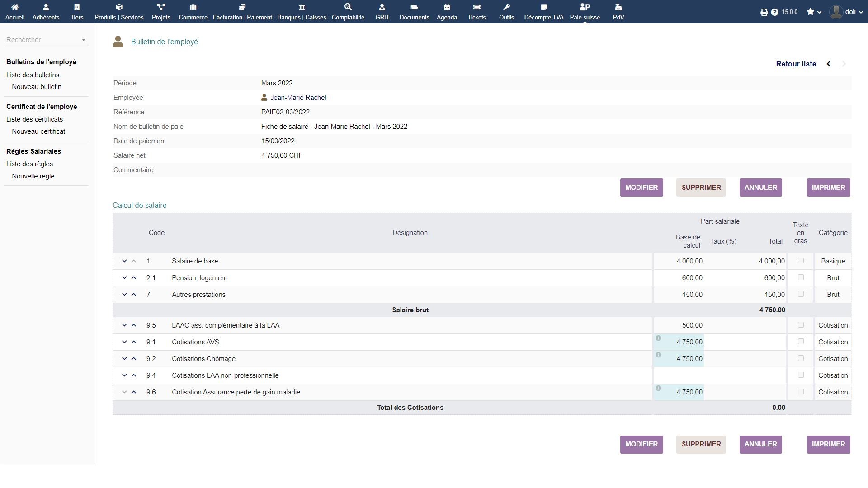The image size is (868, 488).
Task: Move Autres prestations row up
Action: (134, 295)
